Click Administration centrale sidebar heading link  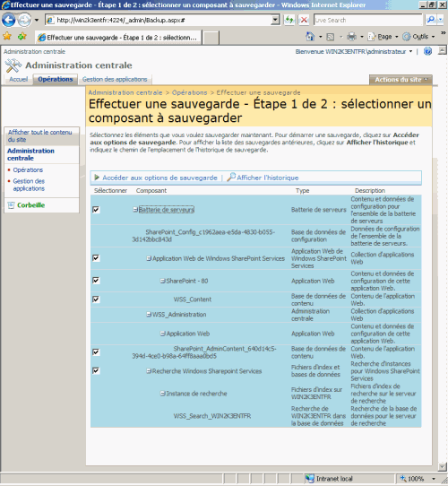[x=30, y=154]
